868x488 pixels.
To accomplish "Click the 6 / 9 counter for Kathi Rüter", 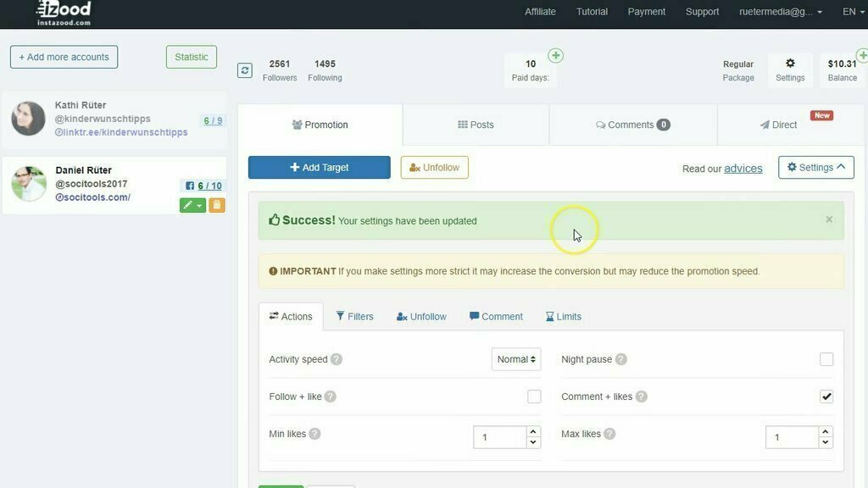I will (x=213, y=120).
